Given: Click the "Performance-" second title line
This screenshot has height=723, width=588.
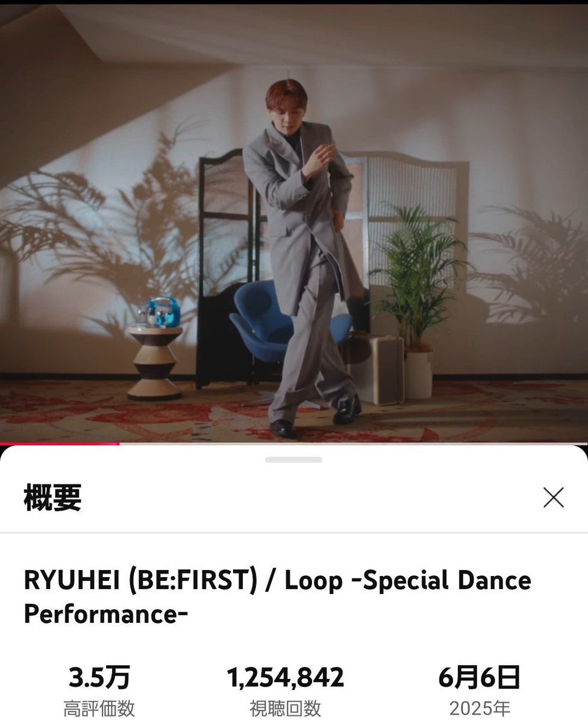Looking at the screenshot, I should click(106, 613).
